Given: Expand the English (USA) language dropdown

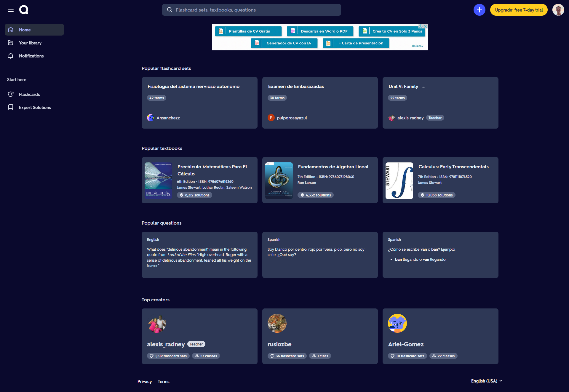Looking at the screenshot, I should coord(487,381).
